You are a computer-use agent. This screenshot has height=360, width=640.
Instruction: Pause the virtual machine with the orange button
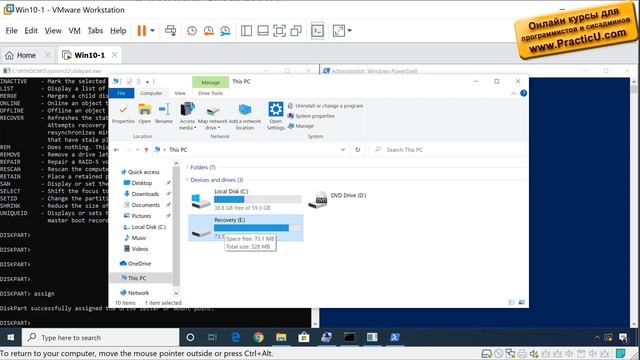[x=141, y=31]
